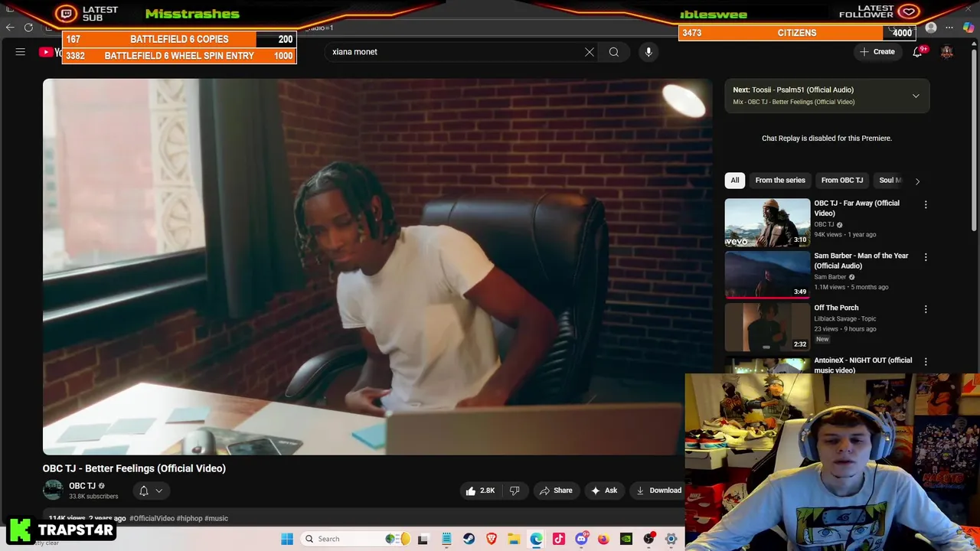Open OBC TJ channel name below video
The height and width of the screenshot is (551, 980).
click(x=82, y=486)
